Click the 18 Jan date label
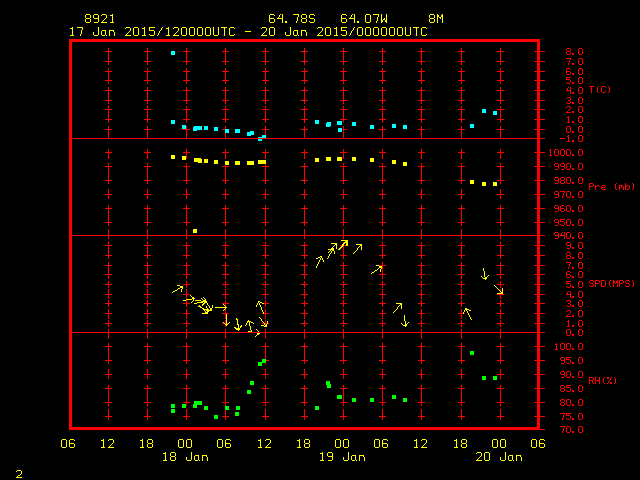The width and height of the screenshot is (640, 480). 185,457
